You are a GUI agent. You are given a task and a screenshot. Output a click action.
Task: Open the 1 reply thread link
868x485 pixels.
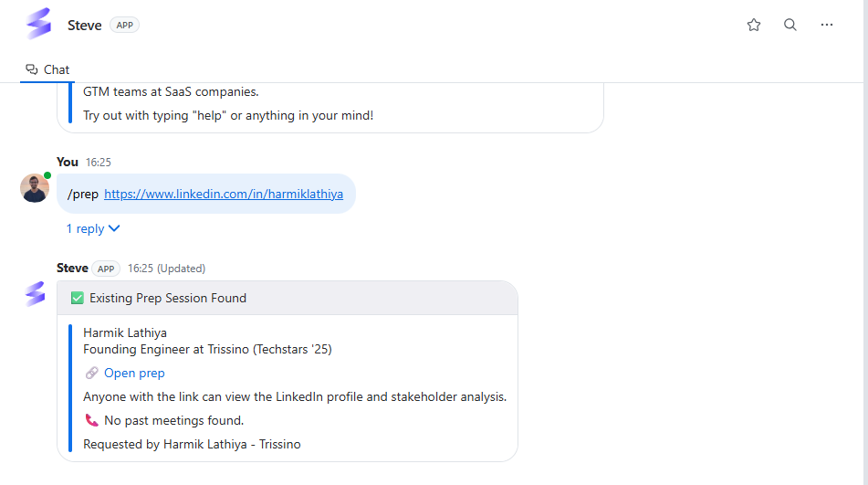click(85, 228)
